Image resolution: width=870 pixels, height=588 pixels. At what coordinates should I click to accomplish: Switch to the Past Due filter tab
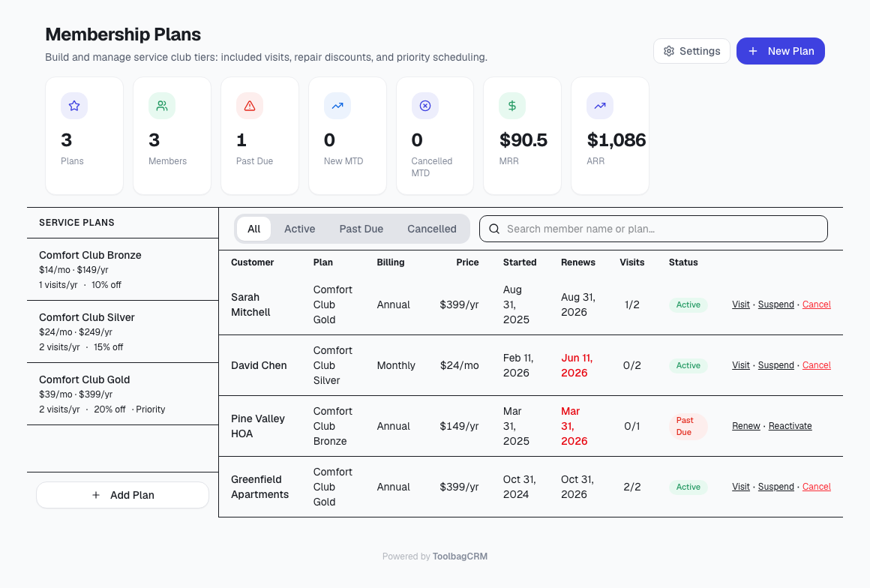tap(361, 229)
